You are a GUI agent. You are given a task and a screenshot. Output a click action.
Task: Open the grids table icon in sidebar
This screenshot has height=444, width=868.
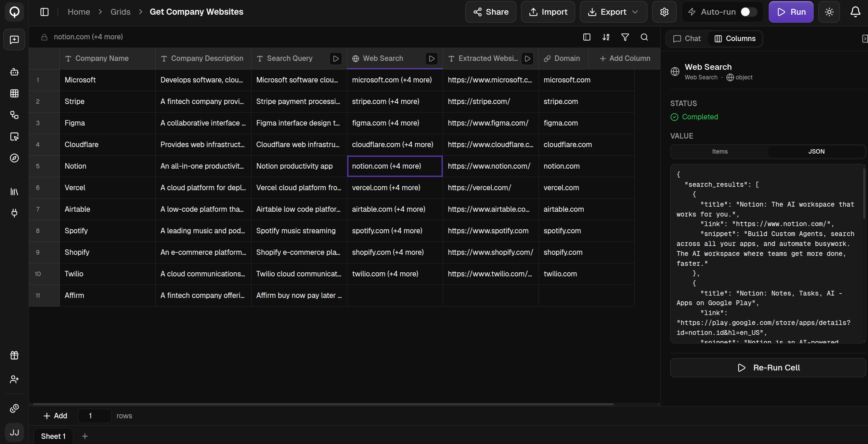pos(14,93)
